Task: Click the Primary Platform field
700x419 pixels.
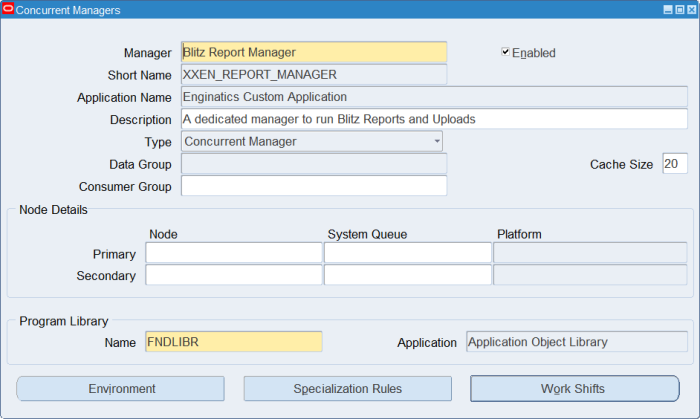Action: pyautogui.click(x=590, y=253)
